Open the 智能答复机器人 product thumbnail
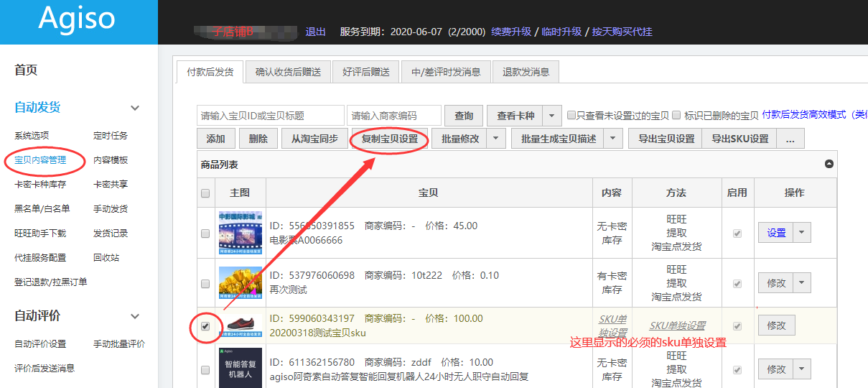 click(240, 367)
